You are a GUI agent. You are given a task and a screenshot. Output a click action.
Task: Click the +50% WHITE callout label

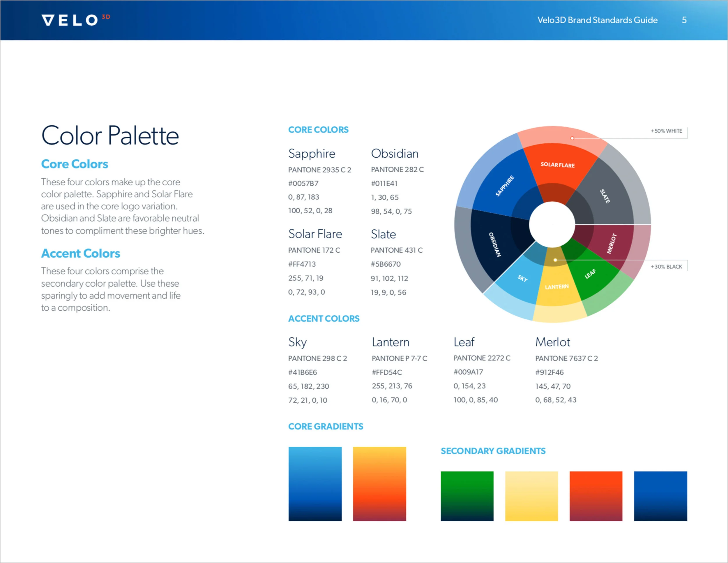point(666,131)
